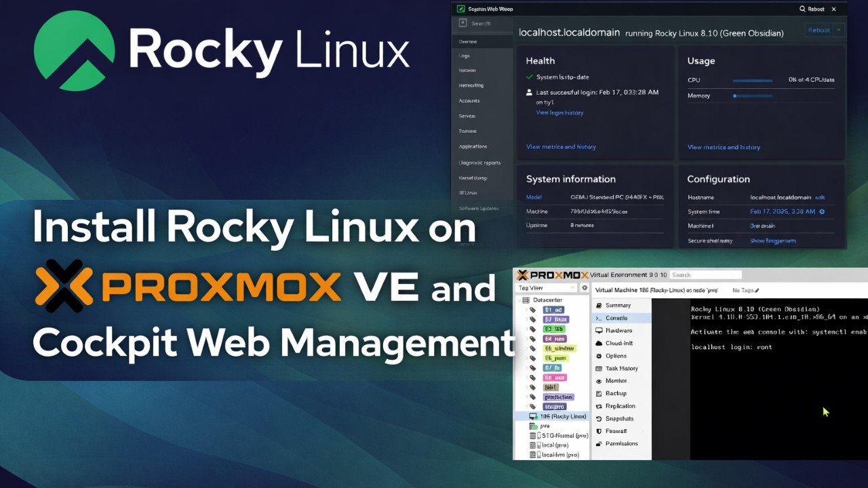The height and width of the screenshot is (488, 868).
Task: Open the Cloud-Init cloud icon tab
Action: [599, 344]
